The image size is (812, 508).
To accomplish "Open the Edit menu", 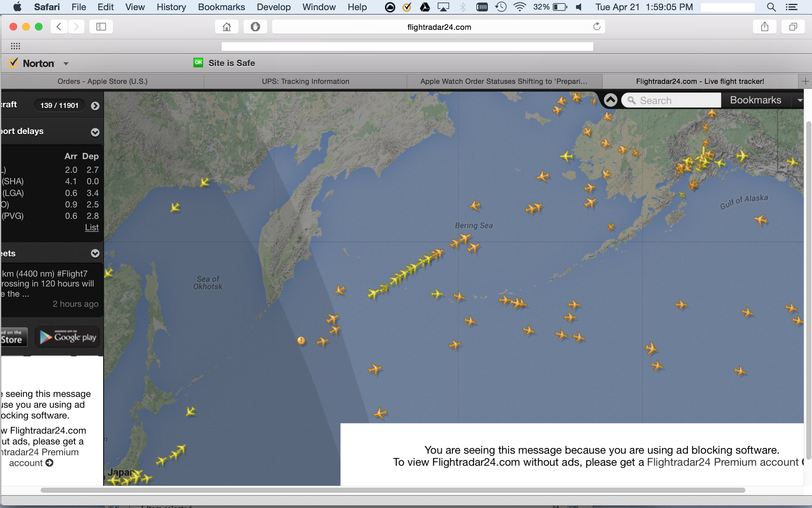I will pos(105,7).
